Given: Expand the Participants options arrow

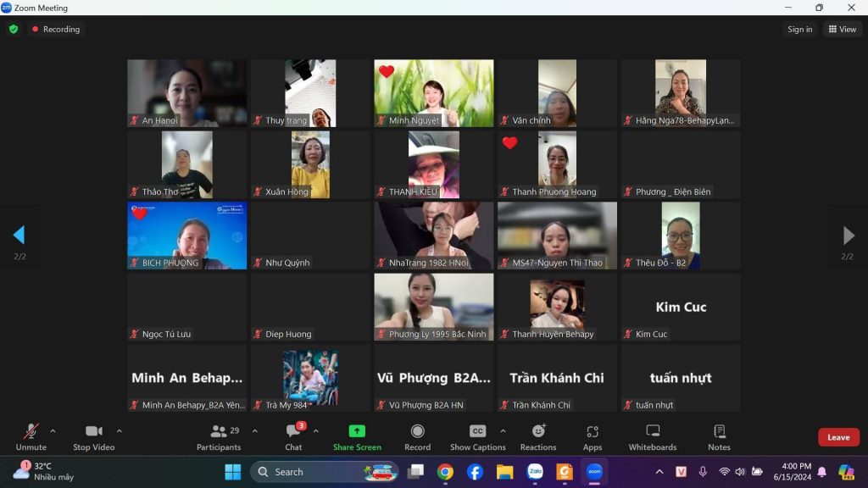Looking at the screenshot, I should pyautogui.click(x=254, y=430).
